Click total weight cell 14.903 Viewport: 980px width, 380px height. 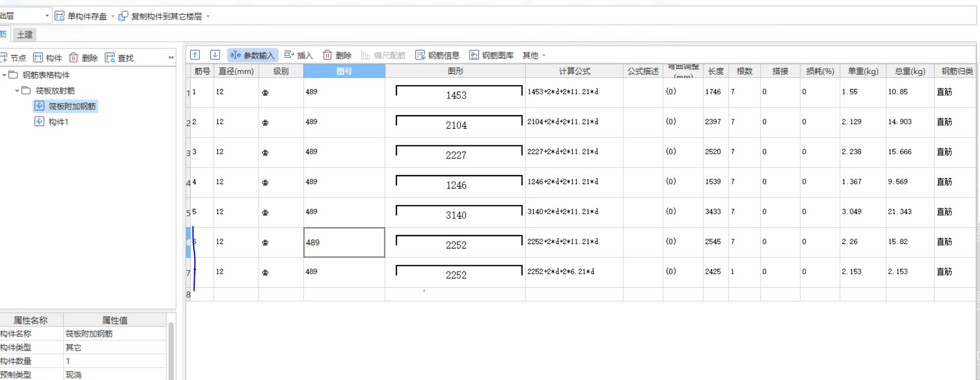[x=910, y=122]
